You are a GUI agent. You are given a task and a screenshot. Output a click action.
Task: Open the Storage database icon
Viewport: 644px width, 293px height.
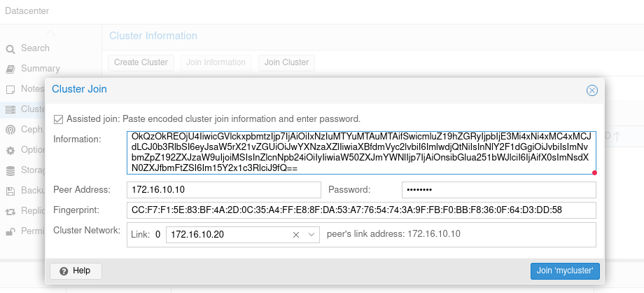coord(10,170)
